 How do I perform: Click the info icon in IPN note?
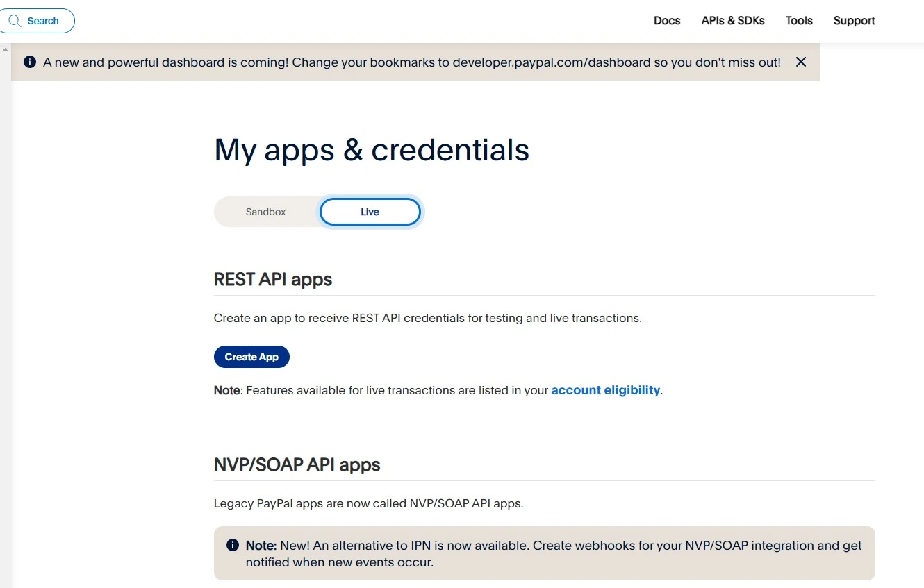pyautogui.click(x=233, y=545)
